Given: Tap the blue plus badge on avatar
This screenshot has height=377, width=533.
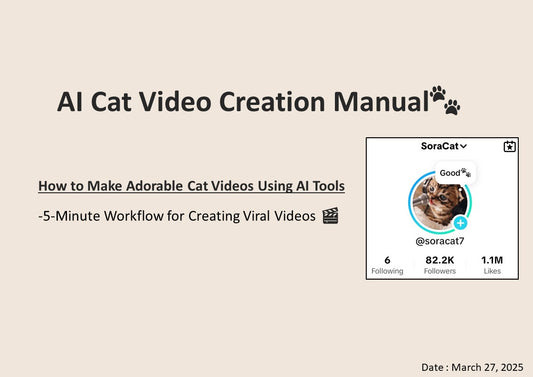Looking at the screenshot, I should point(461,223).
